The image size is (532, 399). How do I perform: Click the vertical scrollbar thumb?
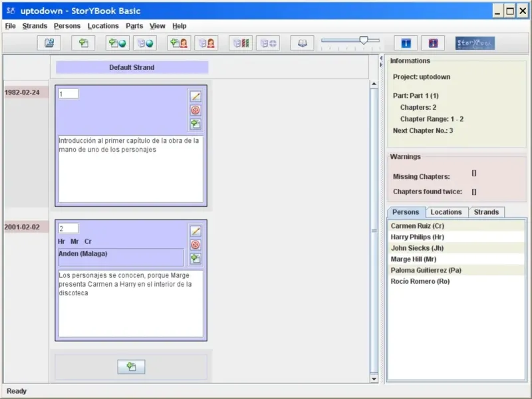pos(374,231)
